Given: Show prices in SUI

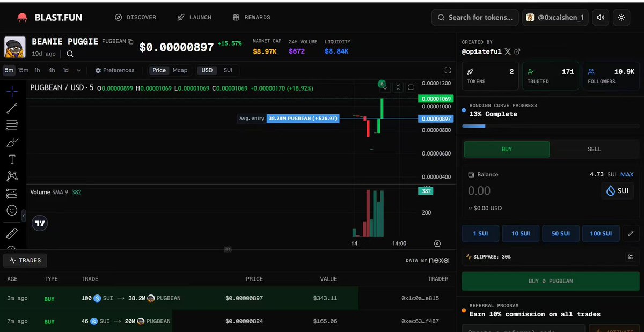Looking at the screenshot, I should point(228,70).
